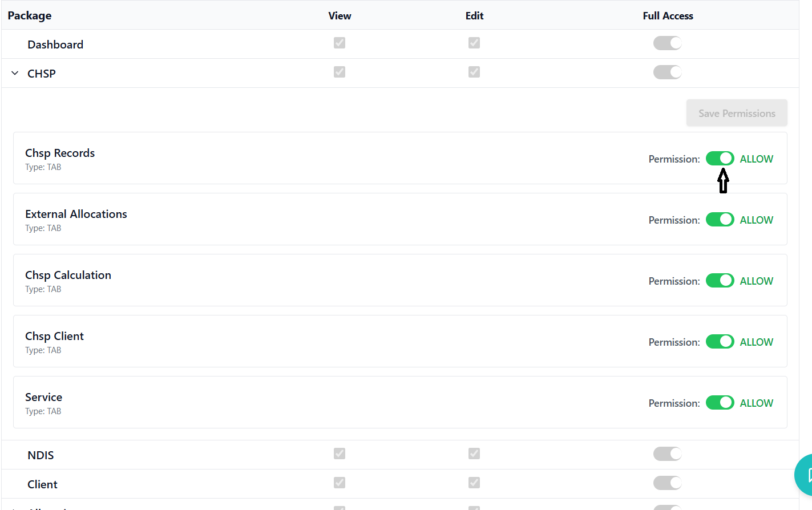Open the chat widget at the right edge

(805, 475)
